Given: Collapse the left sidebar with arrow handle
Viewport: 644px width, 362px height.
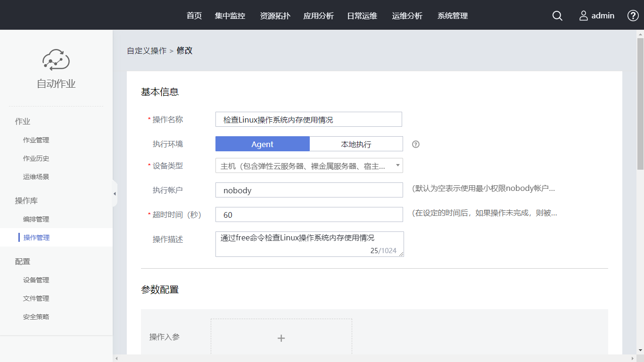Looking at the screenshot, I should (115, 194).
